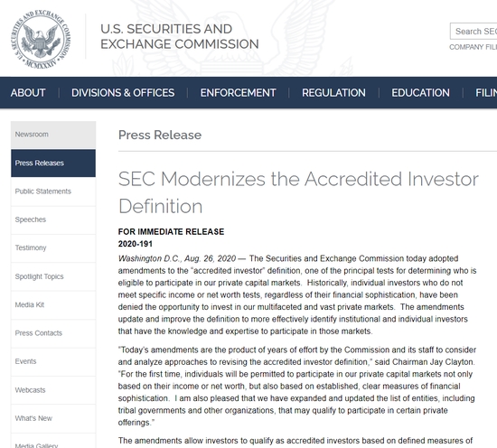This screenshot has width=497, height=448.
Task: Click the U.S. Securities and Exchange Commission title
Action: coord(180,36)
